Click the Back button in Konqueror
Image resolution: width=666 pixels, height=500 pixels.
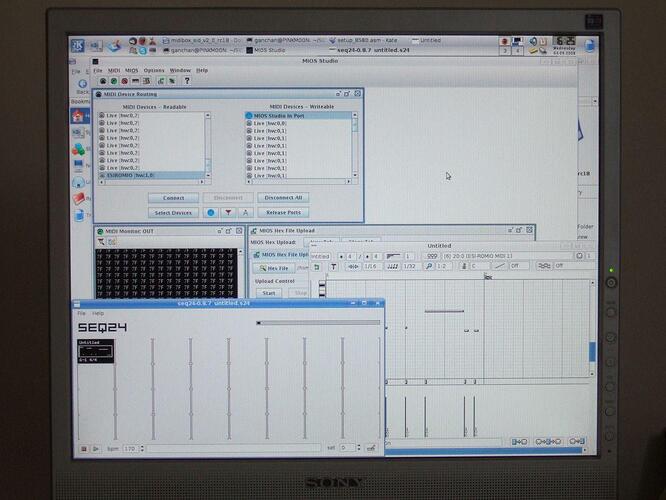click(82, 86)
